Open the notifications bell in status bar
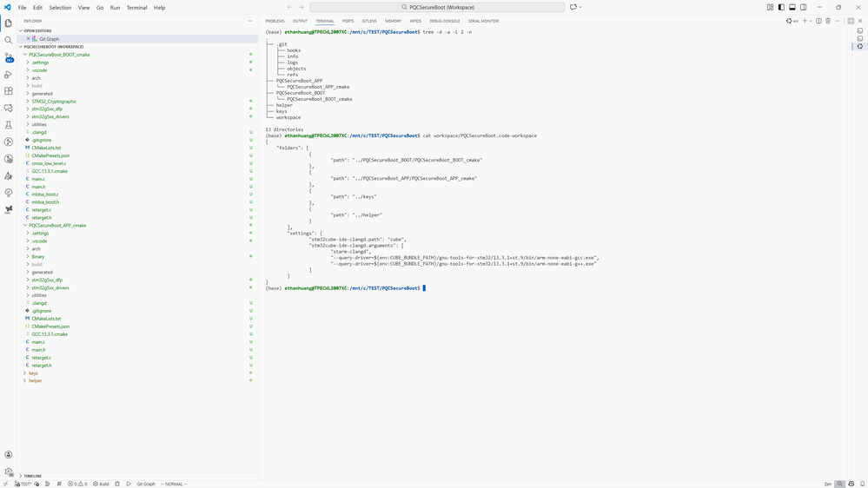The image size is (868, 488). (x=862, y=485)
